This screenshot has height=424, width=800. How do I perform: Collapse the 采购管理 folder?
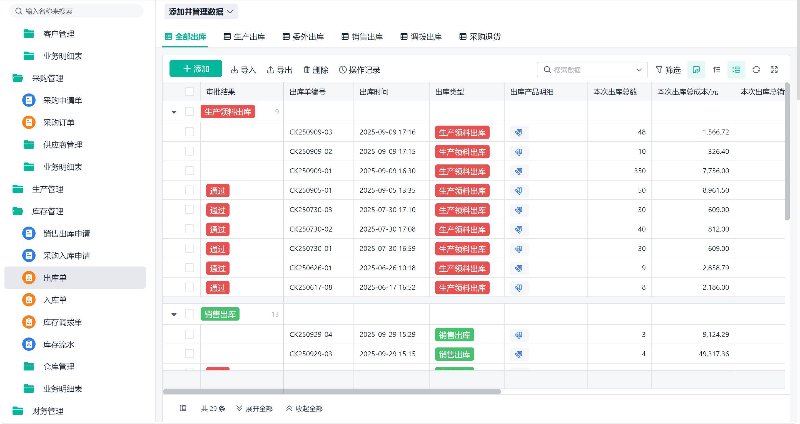[x=18, y=78]
